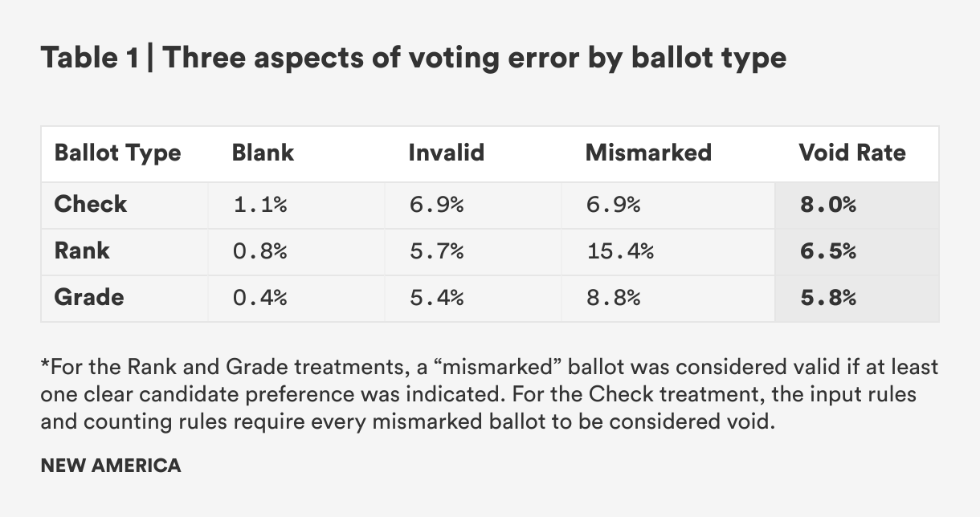Screen dimensions: 980x517
Task: Select the 15.4% Mismarked cell for Rank
Action: 619,251
